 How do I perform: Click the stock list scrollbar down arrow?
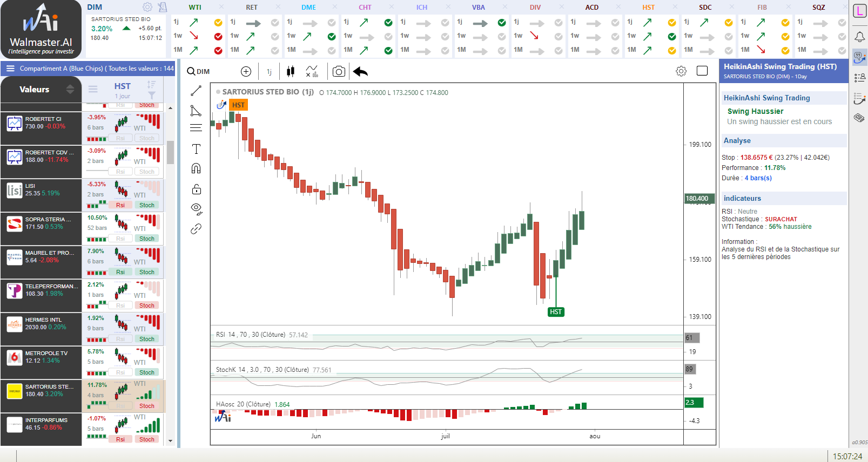pyautogui.click(x=171, y=441)
